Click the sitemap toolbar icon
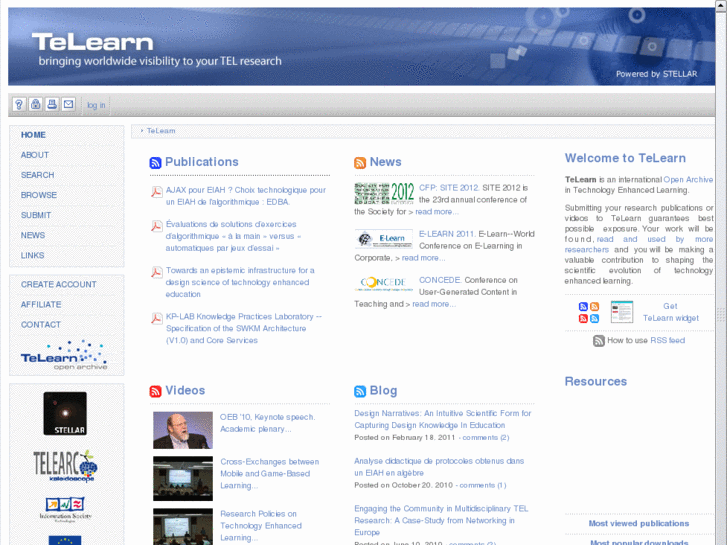This screenshot has width=727, height=545. pyautogui.click(x=36, y=104)
